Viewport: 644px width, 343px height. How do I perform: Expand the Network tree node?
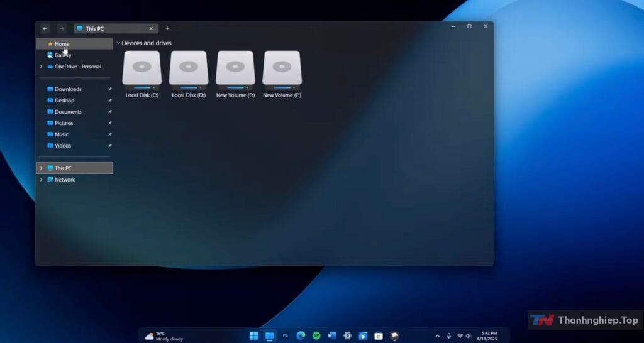click(x=41, y=180)
